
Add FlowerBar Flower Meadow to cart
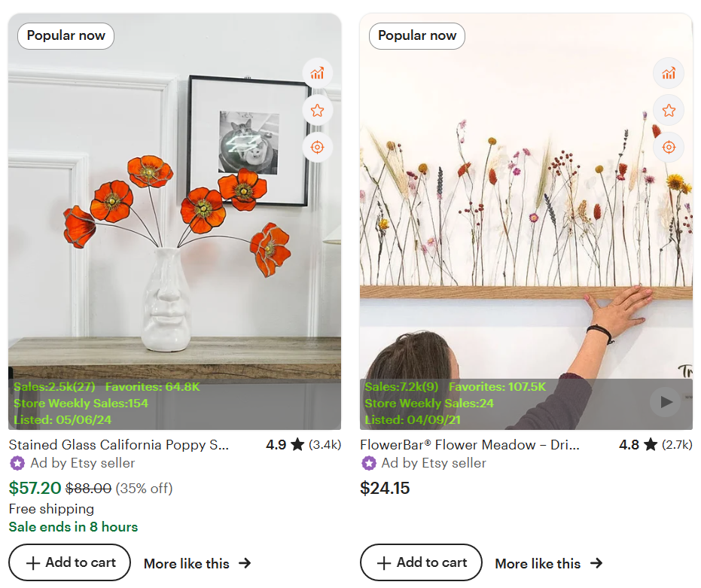(x=421, y=562)
